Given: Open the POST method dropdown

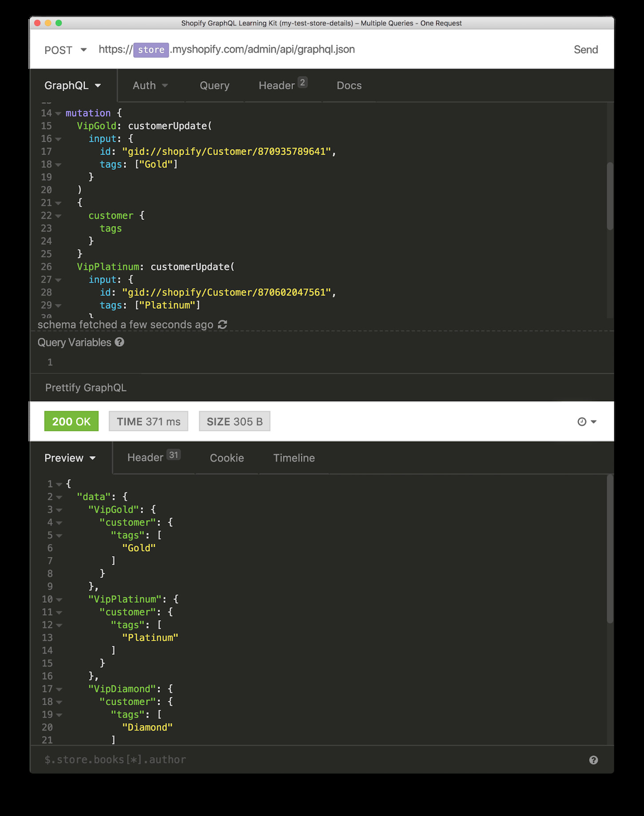Looking at the screenshot, I should pos(65,50).
